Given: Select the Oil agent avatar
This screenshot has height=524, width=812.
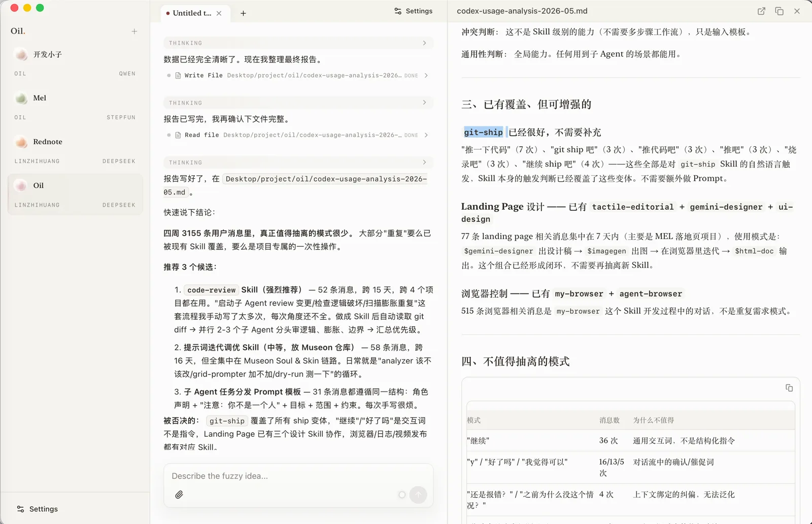Looking at the screenshot, I should tap(21, 185).
